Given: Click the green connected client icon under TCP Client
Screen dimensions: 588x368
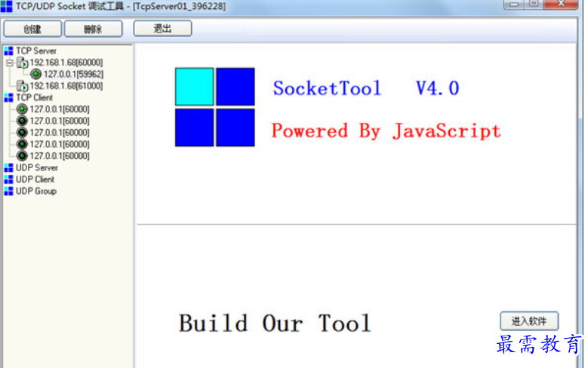Looking at the screenshot, I should point(22,109).
